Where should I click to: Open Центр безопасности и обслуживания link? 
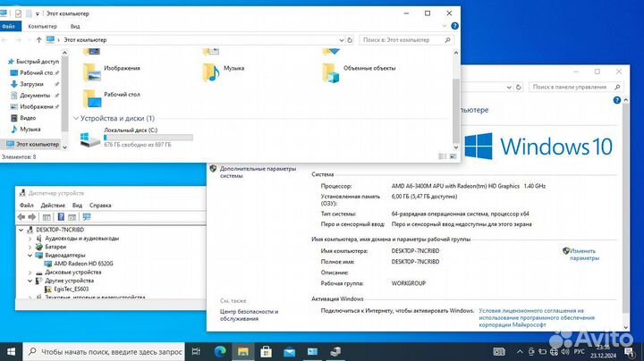(x=249, y=315)
